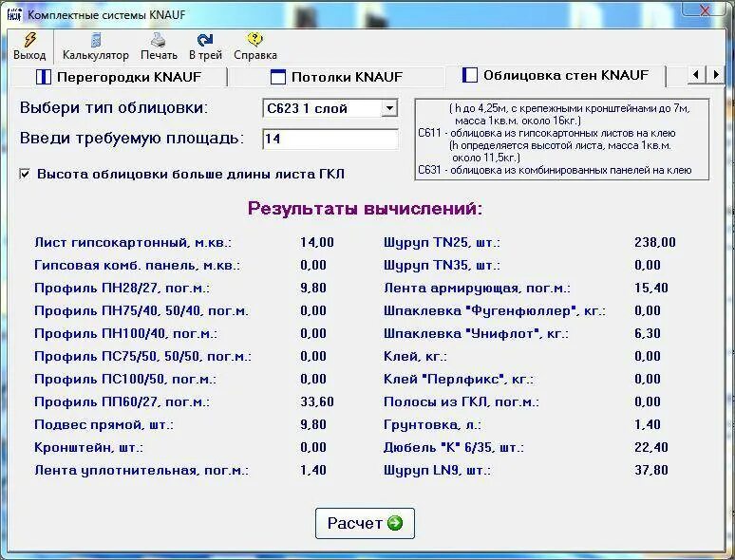The width and height of the screenshot is (735, 560).
Task: Switch to Потолки KNAUF tab
Action: 336,77
